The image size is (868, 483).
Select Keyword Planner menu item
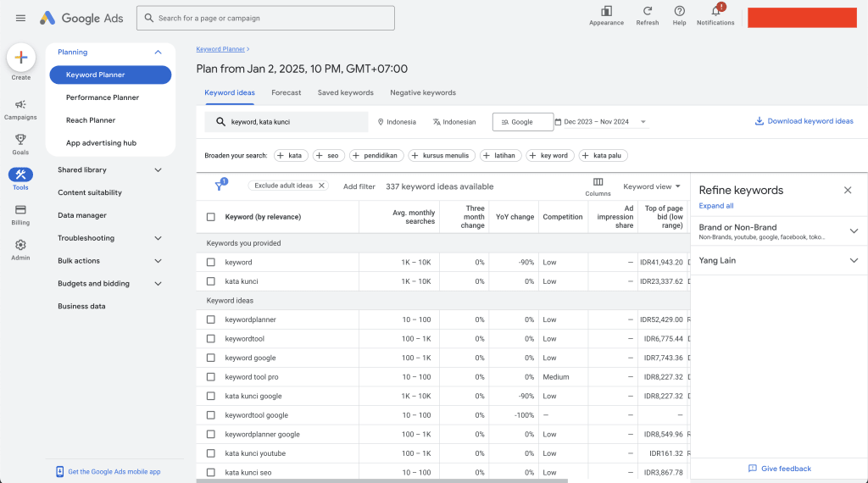pos(110,75)
